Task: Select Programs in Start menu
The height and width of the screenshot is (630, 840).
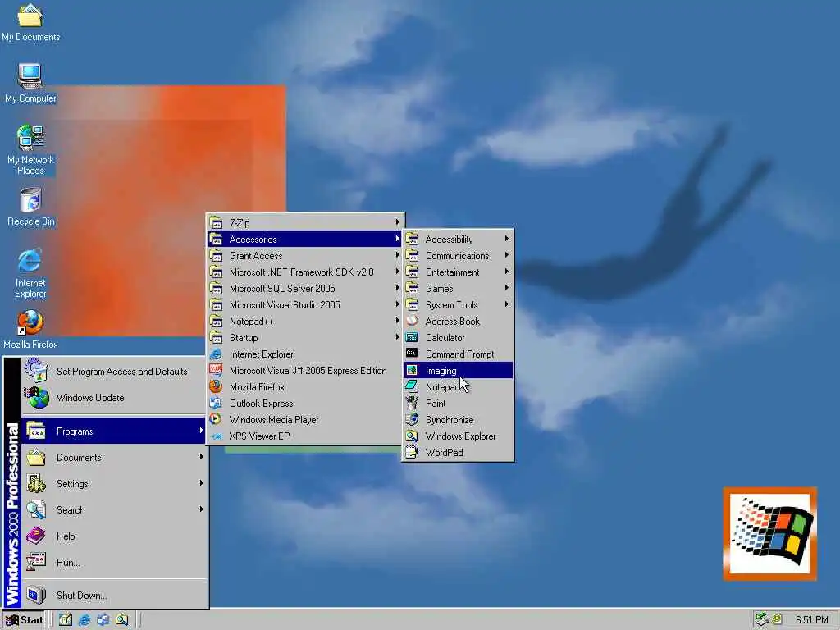Action: coord(113,431)
